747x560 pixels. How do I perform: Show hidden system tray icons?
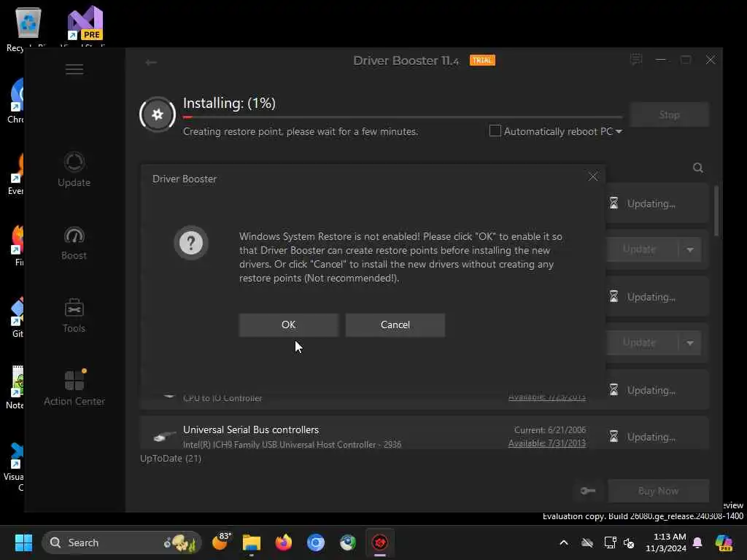[564, 542]
